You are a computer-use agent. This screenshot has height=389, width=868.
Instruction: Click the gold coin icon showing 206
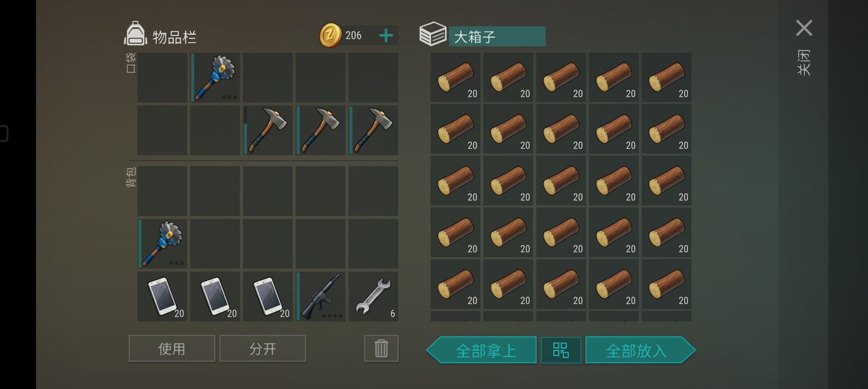coord(331,35)
